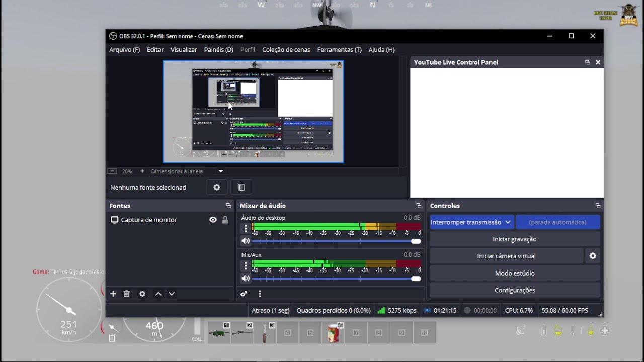Move source up with arrow icon

(158, 294)
